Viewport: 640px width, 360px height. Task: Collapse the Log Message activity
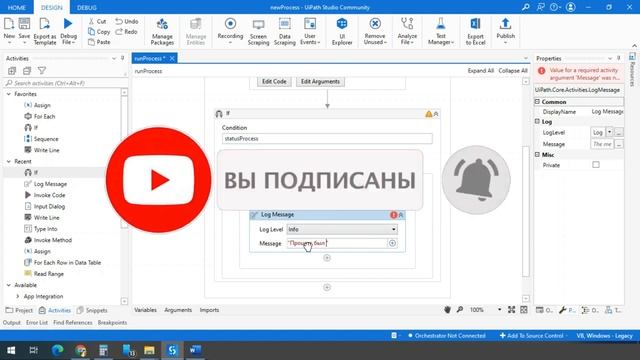click(401, 215)
